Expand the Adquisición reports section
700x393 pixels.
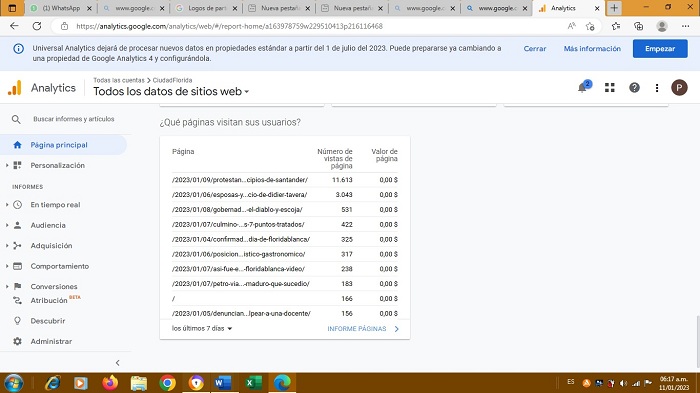coord(51,246)
